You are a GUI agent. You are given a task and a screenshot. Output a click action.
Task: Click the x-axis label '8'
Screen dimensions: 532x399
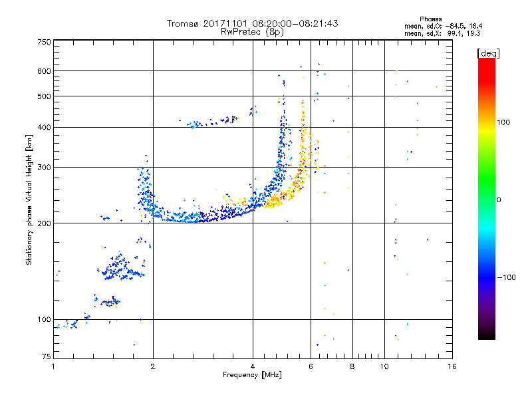[352, 366]
